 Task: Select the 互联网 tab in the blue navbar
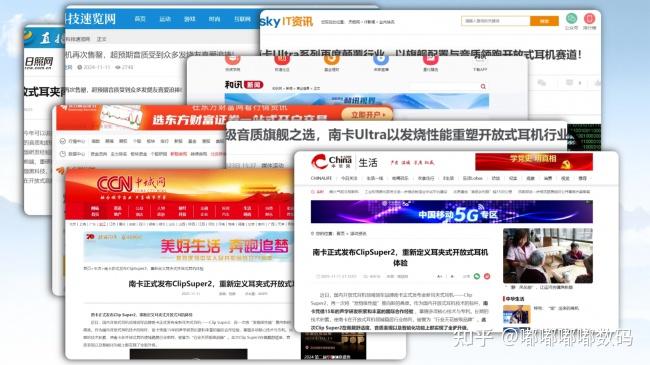242,19
